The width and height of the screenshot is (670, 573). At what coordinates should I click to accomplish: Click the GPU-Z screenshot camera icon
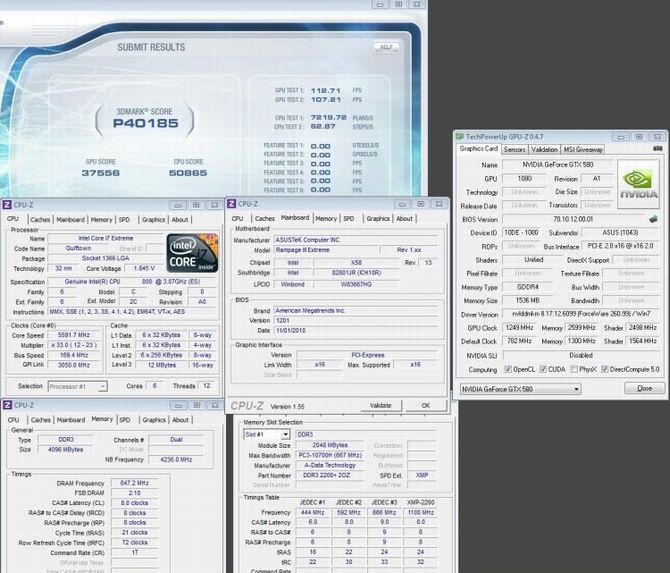pyautogui.click(x=658, y=149)
